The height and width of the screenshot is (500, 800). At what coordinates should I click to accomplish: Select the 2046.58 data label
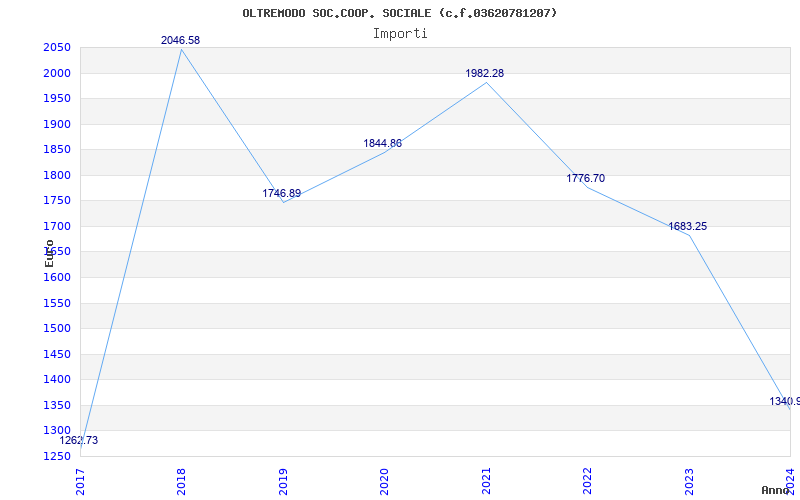(x=181, y=40)
